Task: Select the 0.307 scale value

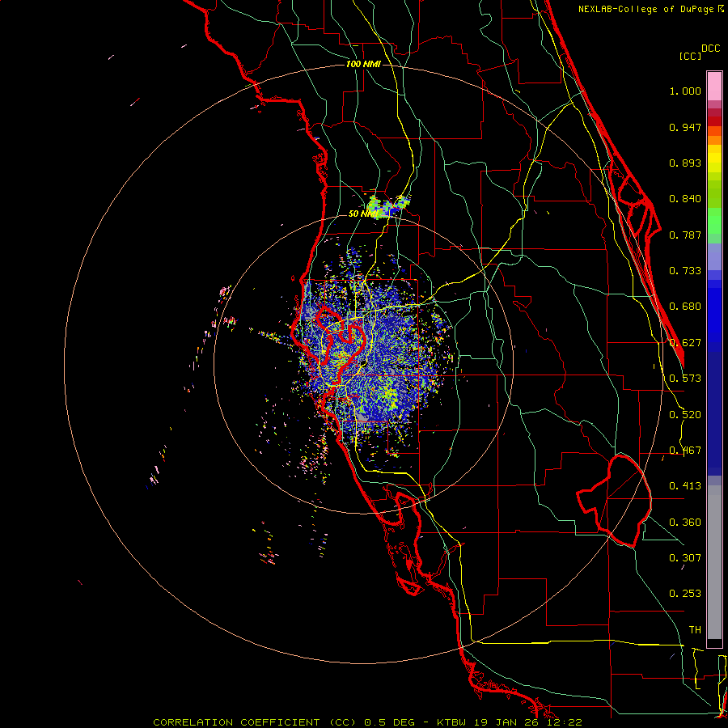Action: coord(685,558)
